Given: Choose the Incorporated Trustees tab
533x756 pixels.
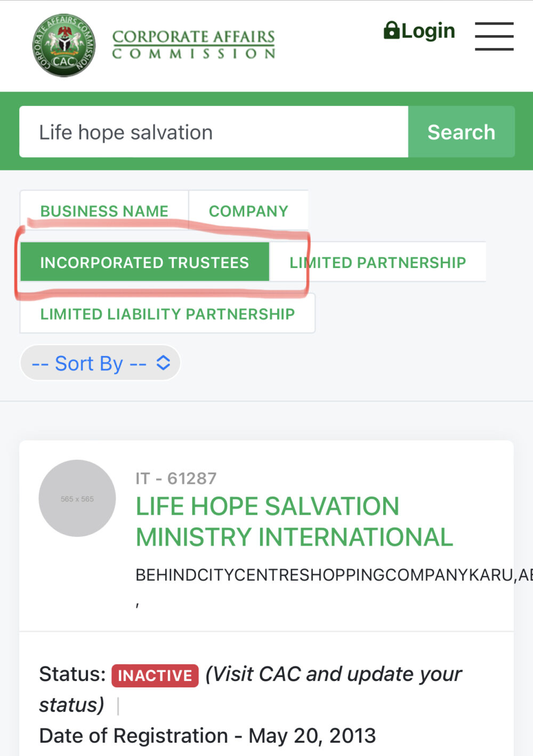Looking at the screenshot, I should [144, 262].
